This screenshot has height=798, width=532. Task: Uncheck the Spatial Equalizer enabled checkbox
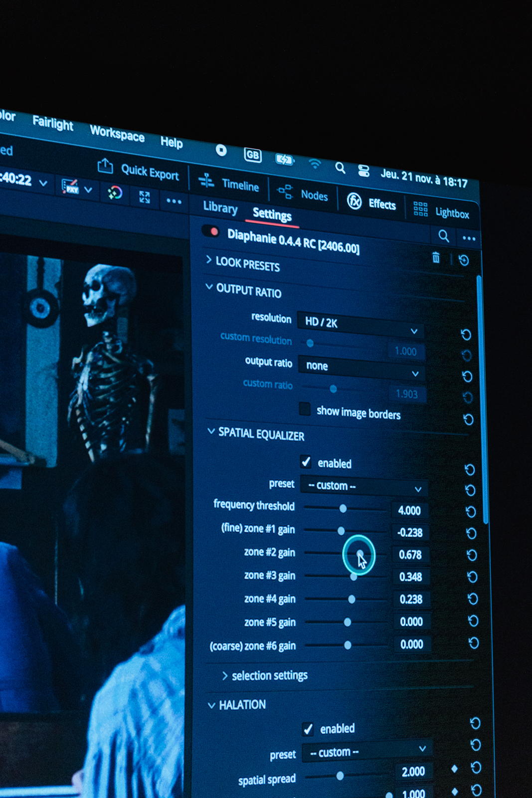click(306, 462)
